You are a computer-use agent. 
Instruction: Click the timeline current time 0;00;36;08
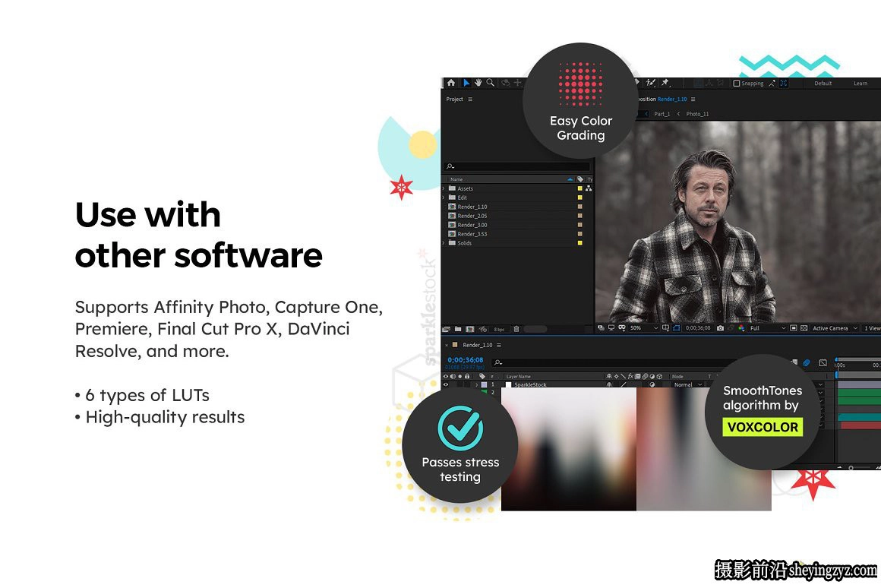click(x=466, y=360)
